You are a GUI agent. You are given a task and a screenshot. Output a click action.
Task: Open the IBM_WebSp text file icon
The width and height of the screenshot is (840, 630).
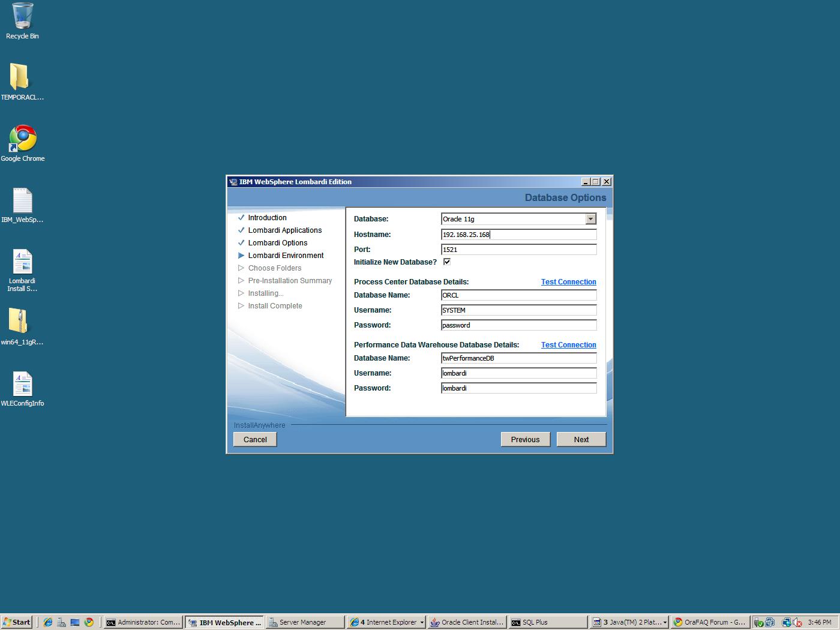[x=22, y=200]
